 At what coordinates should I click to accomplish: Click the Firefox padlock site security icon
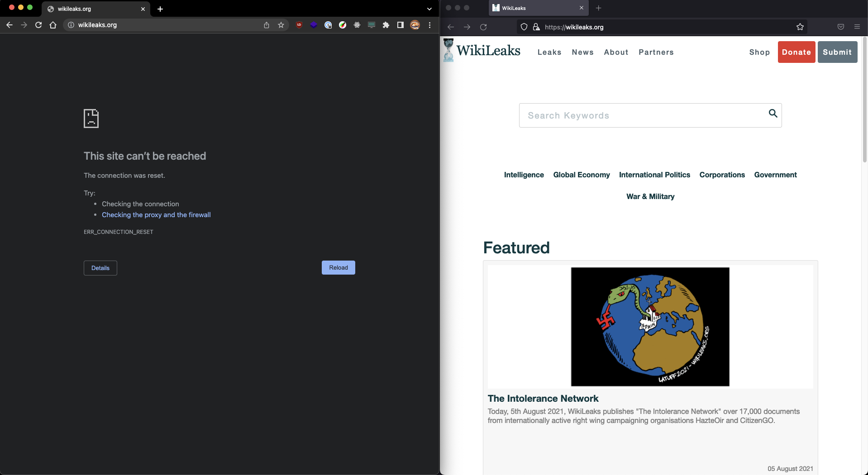tap(536, 27)
